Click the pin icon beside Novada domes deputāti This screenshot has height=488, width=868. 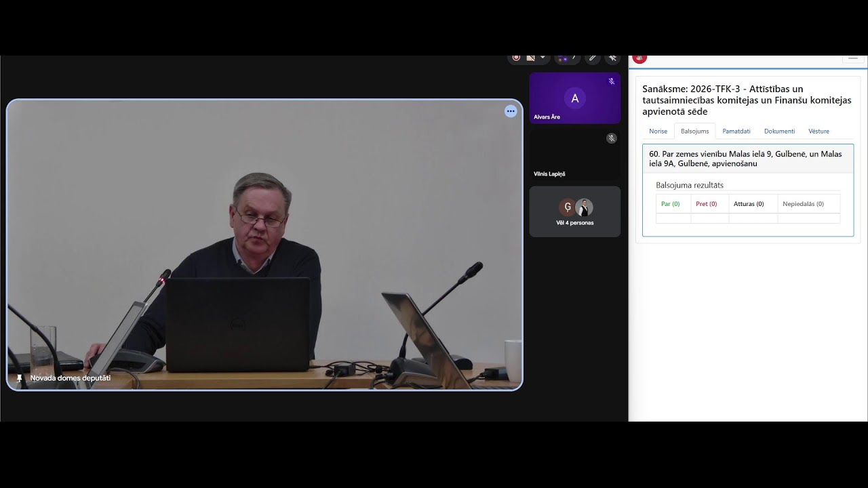coord(19,378)
